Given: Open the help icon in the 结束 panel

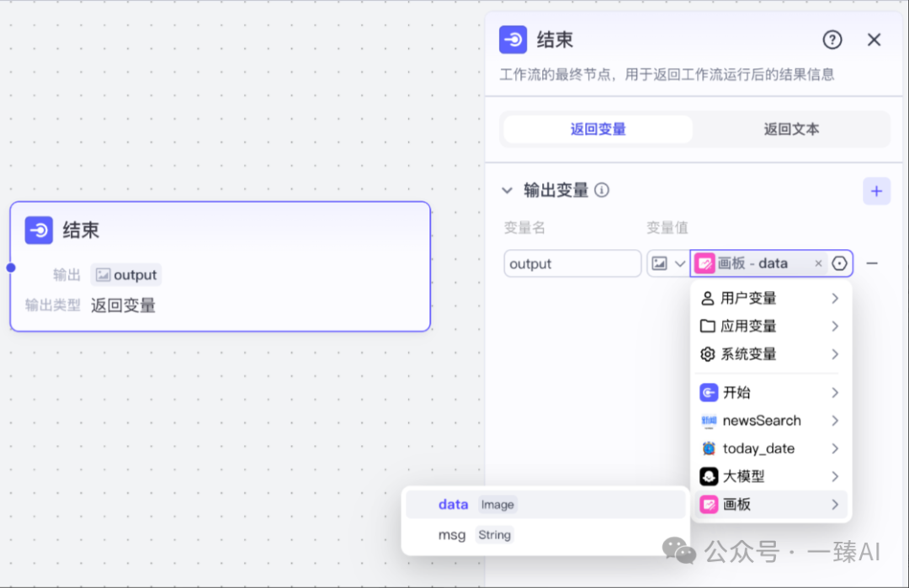Looking at the screenshot, I should pos(832,40).
